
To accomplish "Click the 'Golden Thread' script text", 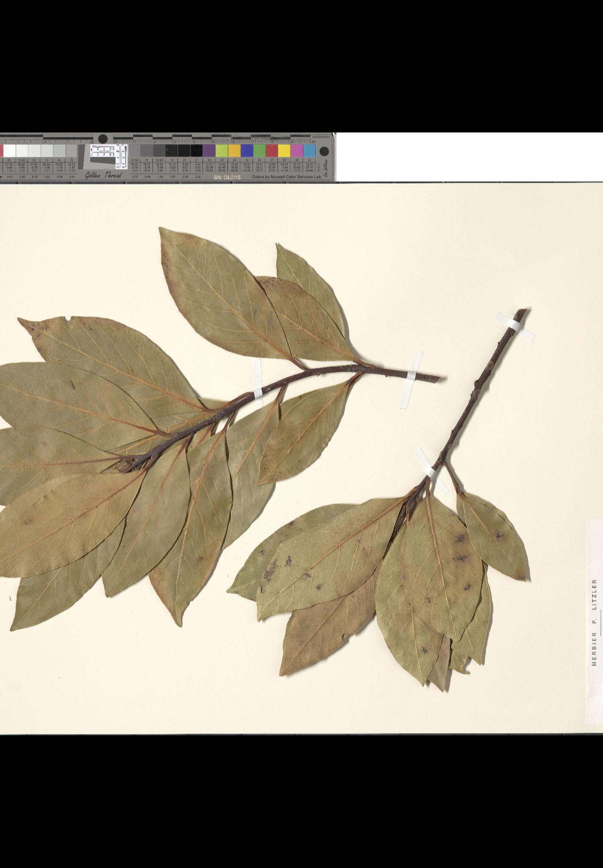I will 103,175.
